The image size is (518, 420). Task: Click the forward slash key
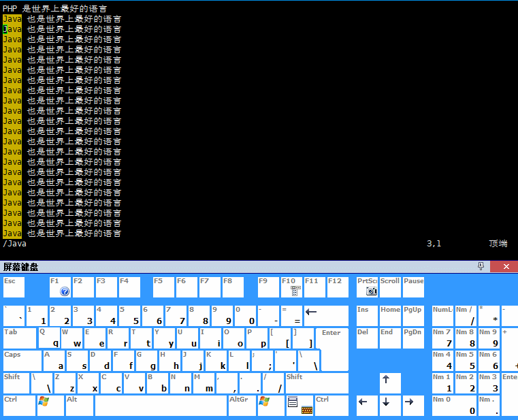[273, 383]
